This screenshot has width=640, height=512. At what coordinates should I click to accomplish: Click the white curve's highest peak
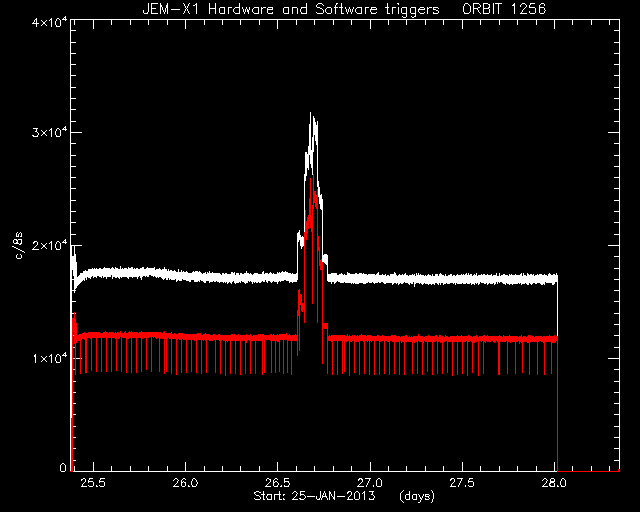pyautogui.click(x=311, y=114)
